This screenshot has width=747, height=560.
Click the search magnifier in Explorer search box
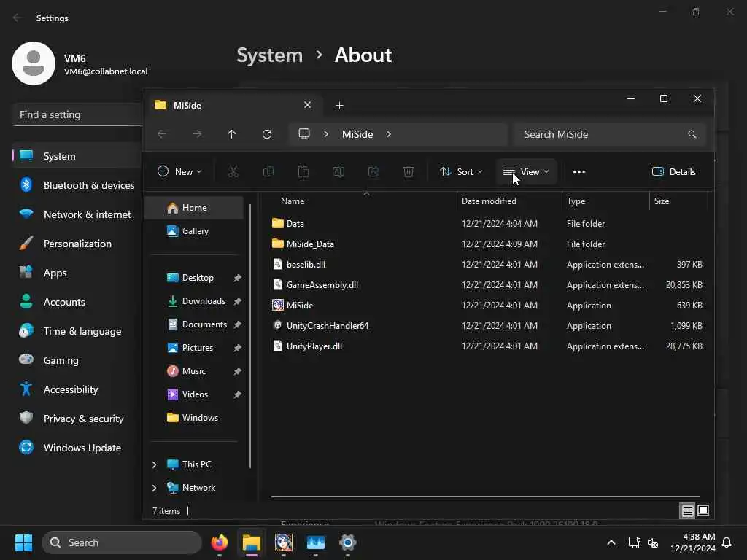(692, 134)
